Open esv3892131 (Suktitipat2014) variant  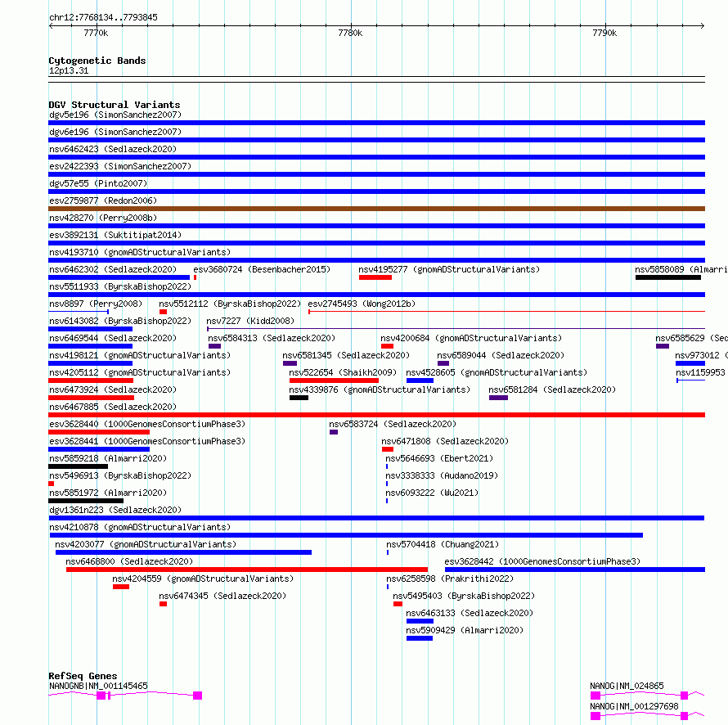pos(115,235)
